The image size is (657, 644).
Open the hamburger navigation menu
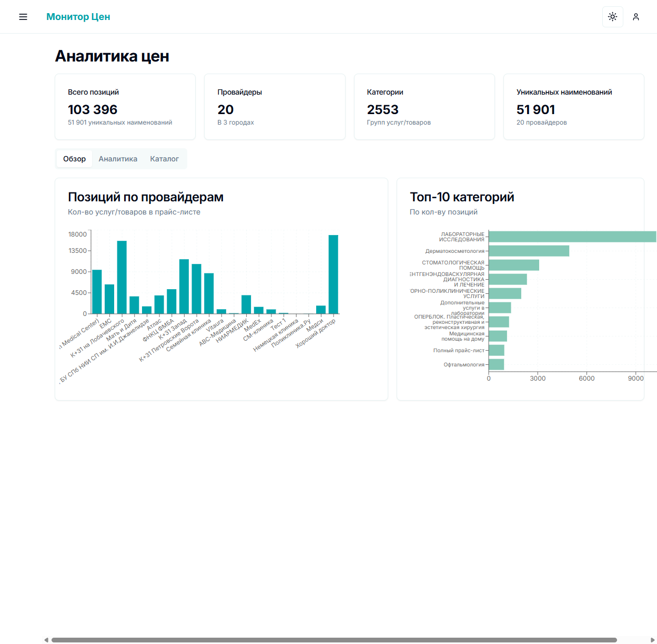point(23,17)
